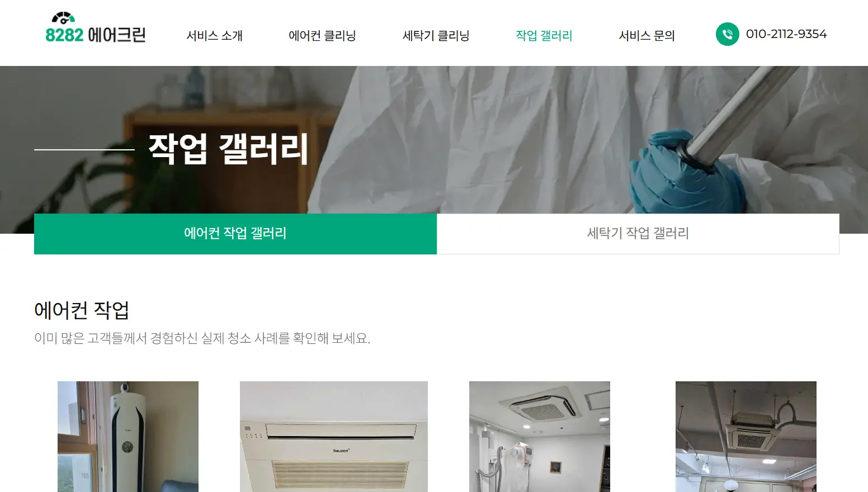
Task: Open the hauzen ceiling unit photo
Action: point(334,437)
